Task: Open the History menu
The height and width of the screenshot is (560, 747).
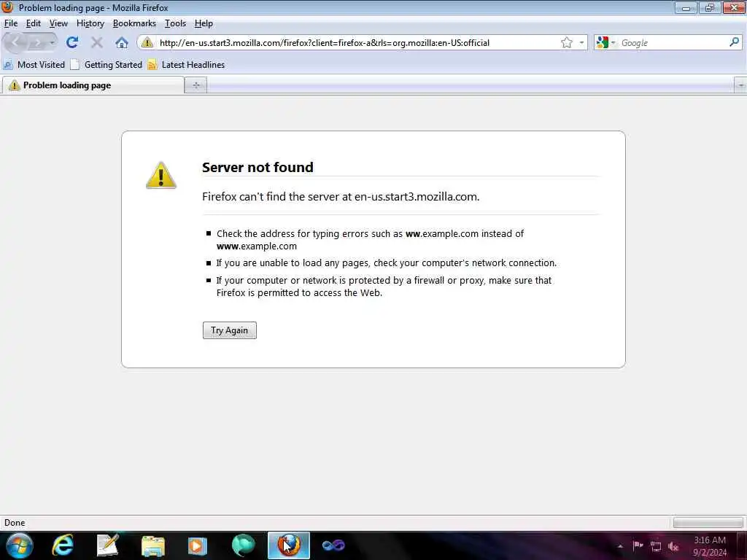Action: [90, 23]
